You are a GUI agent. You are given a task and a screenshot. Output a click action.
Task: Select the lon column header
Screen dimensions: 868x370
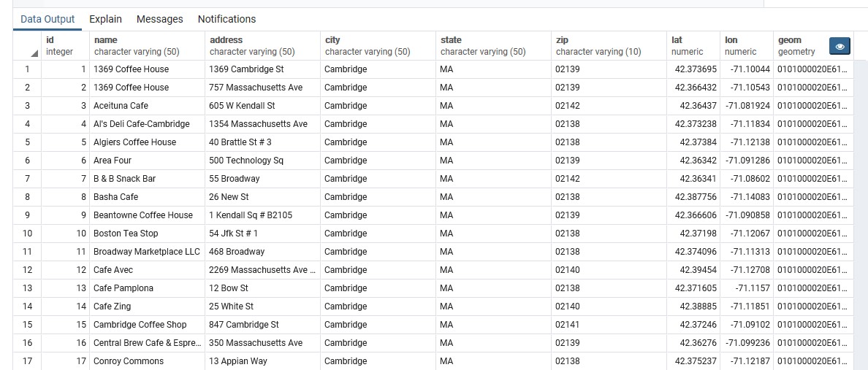(747, 46)
